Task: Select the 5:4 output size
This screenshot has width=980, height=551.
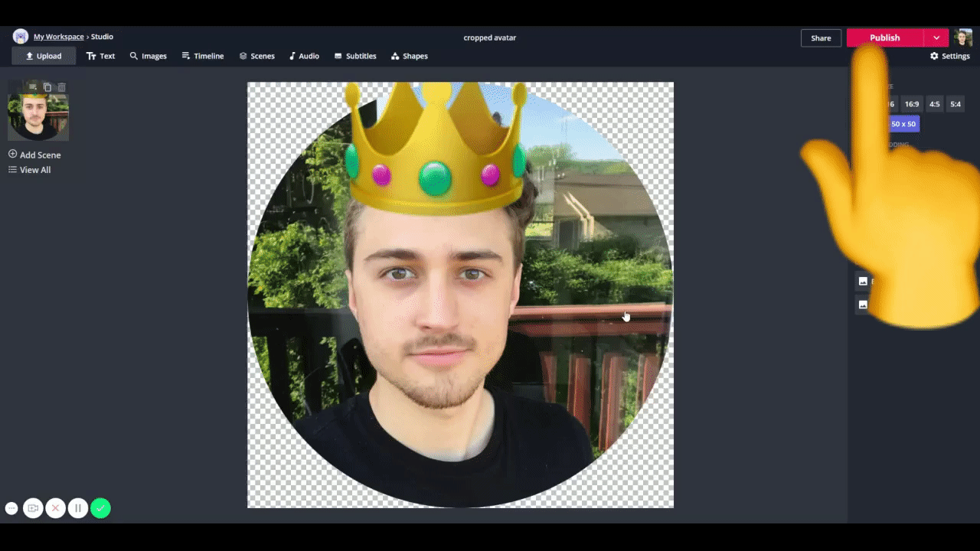Action: (x=955, y=104)
